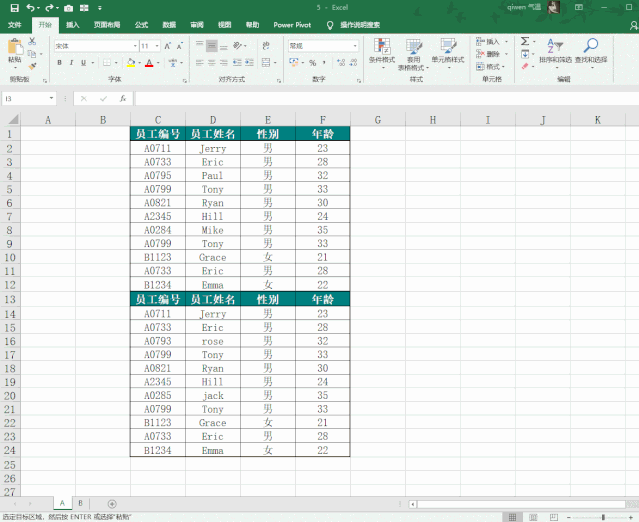Switch to the Insert tab

73,25
